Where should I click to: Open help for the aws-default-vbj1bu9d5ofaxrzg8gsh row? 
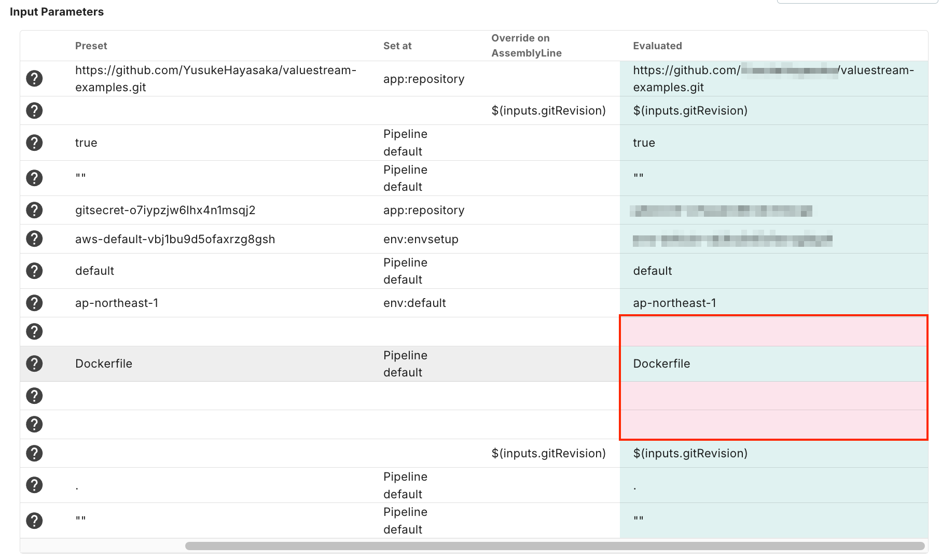pyautogui.click(x=34, y=239)
